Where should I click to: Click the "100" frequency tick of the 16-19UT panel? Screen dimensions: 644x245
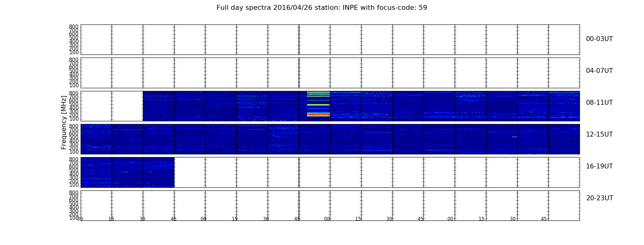click(74, 185)
